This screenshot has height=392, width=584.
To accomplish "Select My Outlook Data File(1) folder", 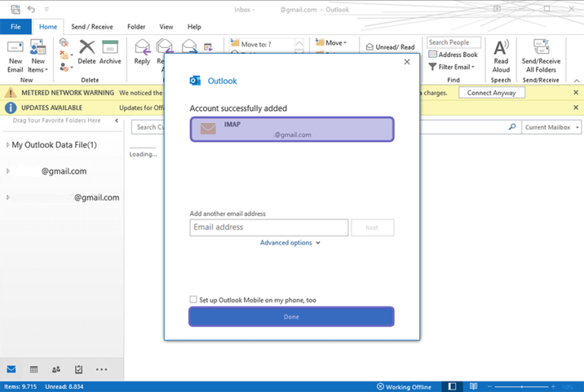I will [x=55, y=145].
